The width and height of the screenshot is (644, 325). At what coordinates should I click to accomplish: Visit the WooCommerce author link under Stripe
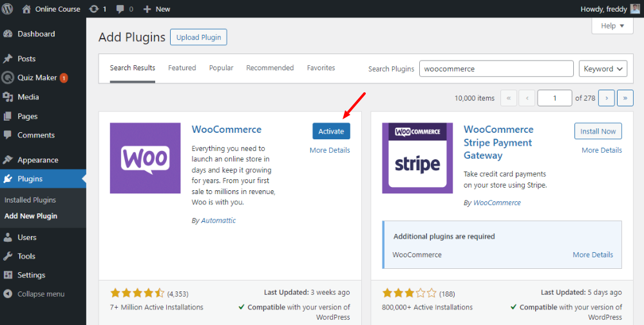click(x=497, y=203)
